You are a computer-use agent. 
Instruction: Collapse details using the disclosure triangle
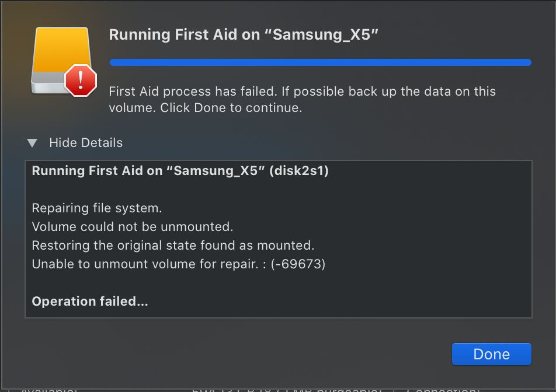(x=32, y=143)
